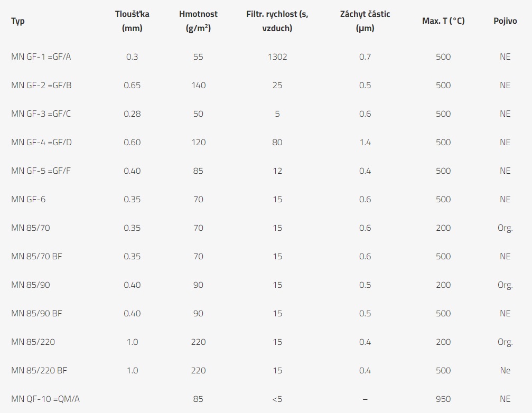Select the MN 85/220 BF row label
Screen dimensions: 532x413
(39, 370)
